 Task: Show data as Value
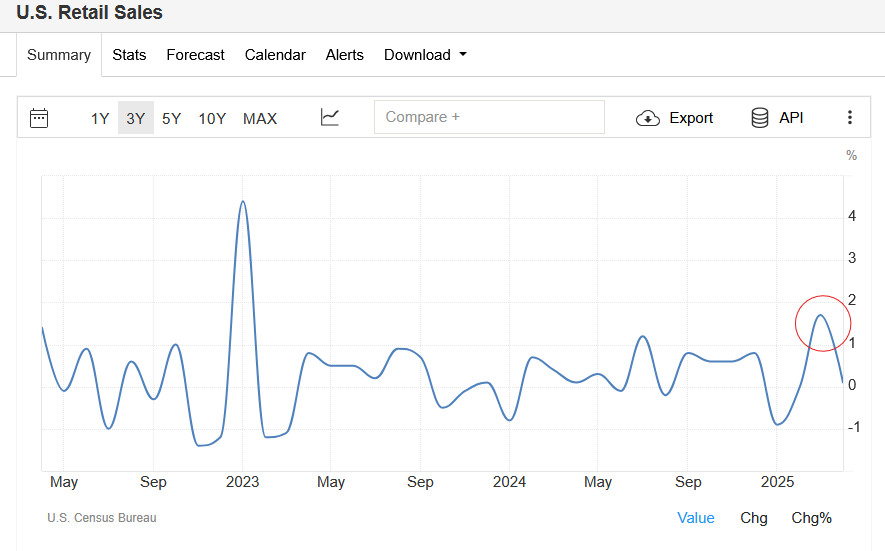[696, 517]
